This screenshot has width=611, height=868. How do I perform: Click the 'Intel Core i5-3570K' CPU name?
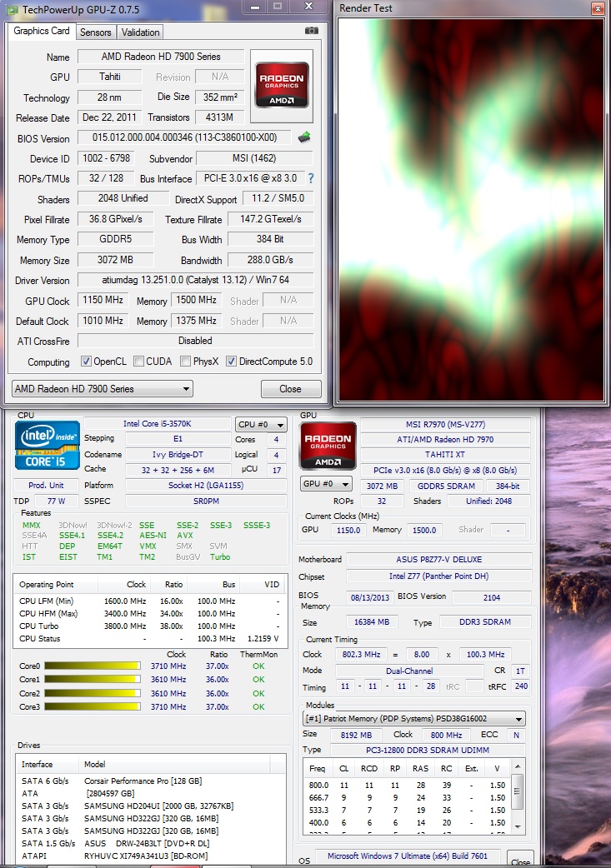pyautogui.click(x=158, y=423)
